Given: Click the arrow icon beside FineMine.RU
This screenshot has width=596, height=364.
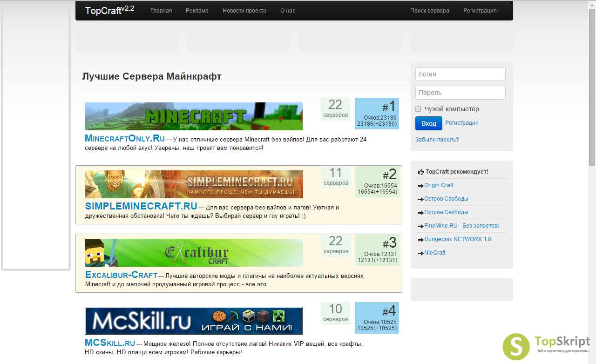Looking at the screenshot, I should point(421,226).
